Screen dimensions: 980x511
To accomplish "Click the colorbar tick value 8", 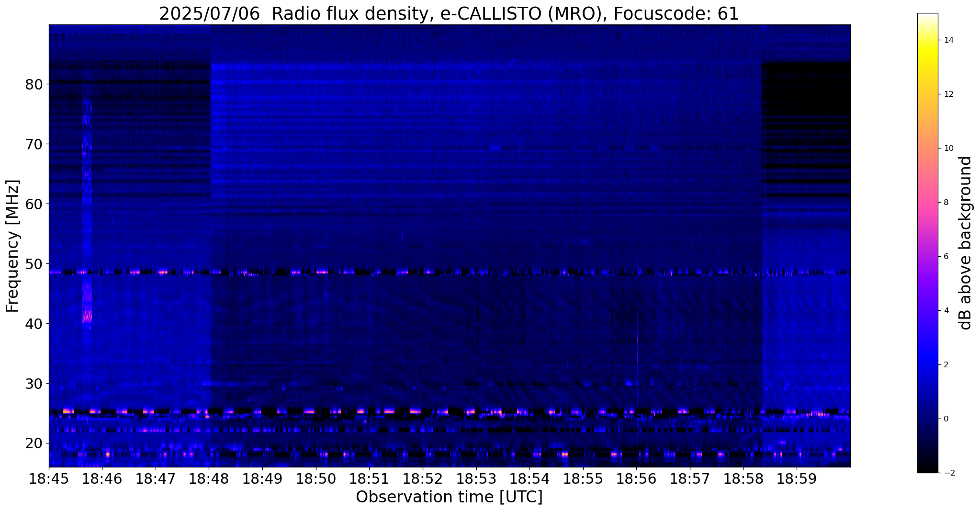I will (946, 203).
